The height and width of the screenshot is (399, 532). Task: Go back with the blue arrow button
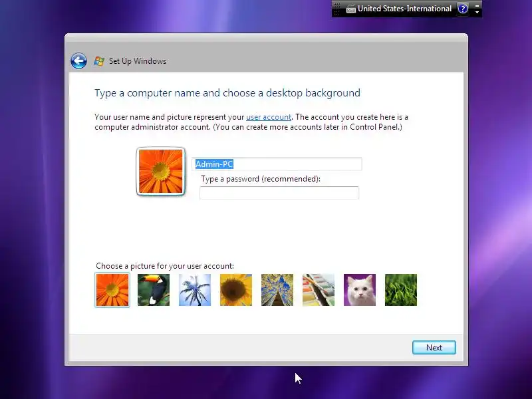(x=78, y=61)
